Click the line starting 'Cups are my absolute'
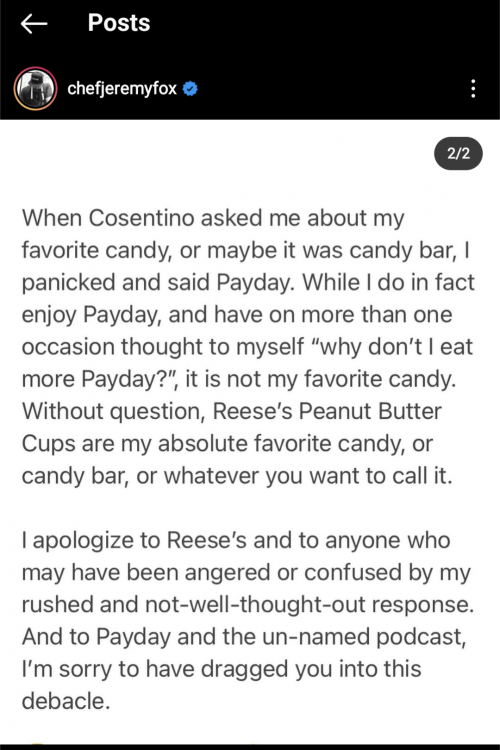The width and height of the screenshot is (500, 750). (227, 444)
